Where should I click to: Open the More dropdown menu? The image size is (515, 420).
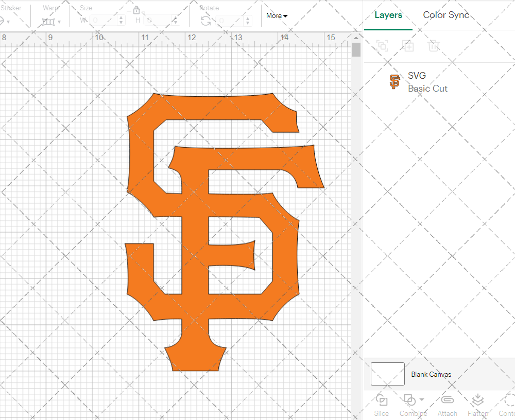[x=277, y=16]
